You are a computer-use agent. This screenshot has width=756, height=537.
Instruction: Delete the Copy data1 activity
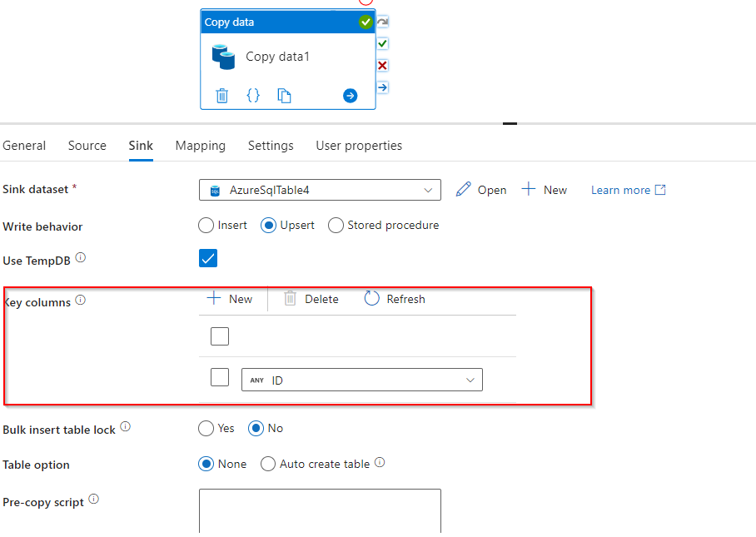[x=221, y=95]
